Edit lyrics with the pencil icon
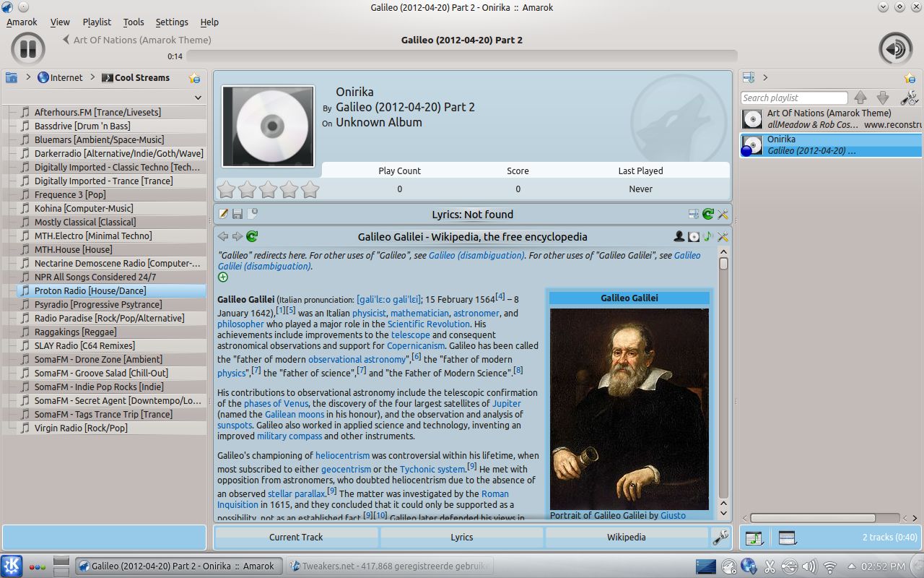 [223, 214]
